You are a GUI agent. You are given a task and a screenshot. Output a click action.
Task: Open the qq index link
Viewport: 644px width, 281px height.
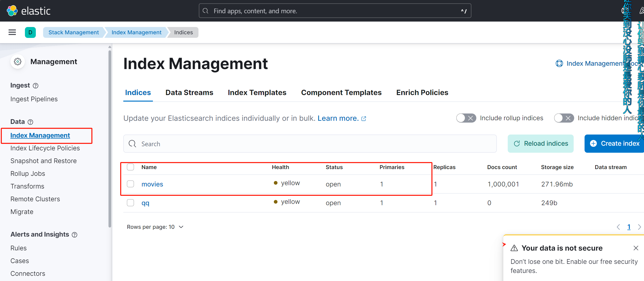[x=145, y=203]
